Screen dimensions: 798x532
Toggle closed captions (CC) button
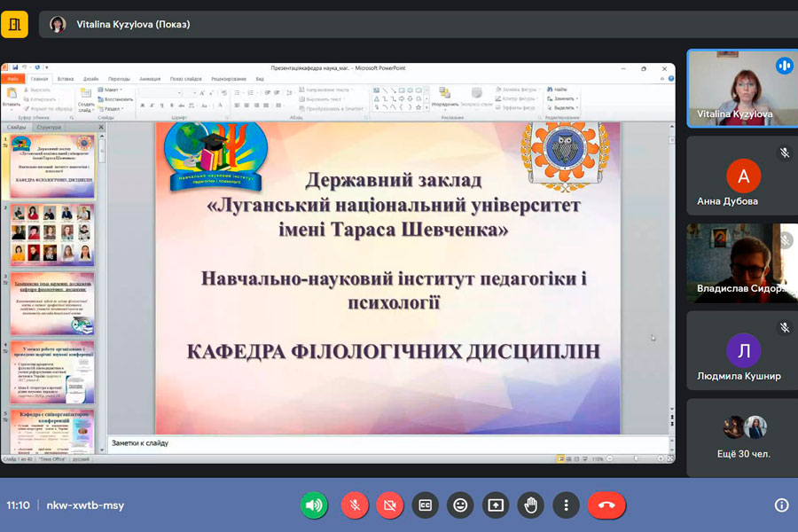tap(425, 505)
